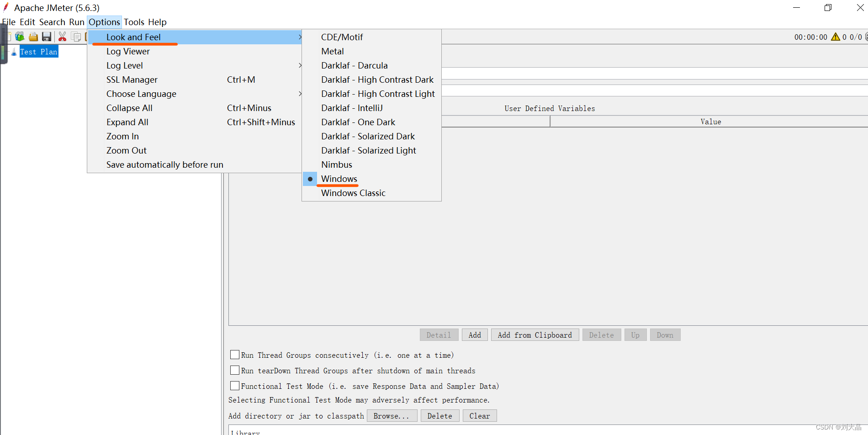Image resolution: width=868 pixels, height=435 pixels.
Task: Click the Test Plan flask icon
Action: pos(14,52)
